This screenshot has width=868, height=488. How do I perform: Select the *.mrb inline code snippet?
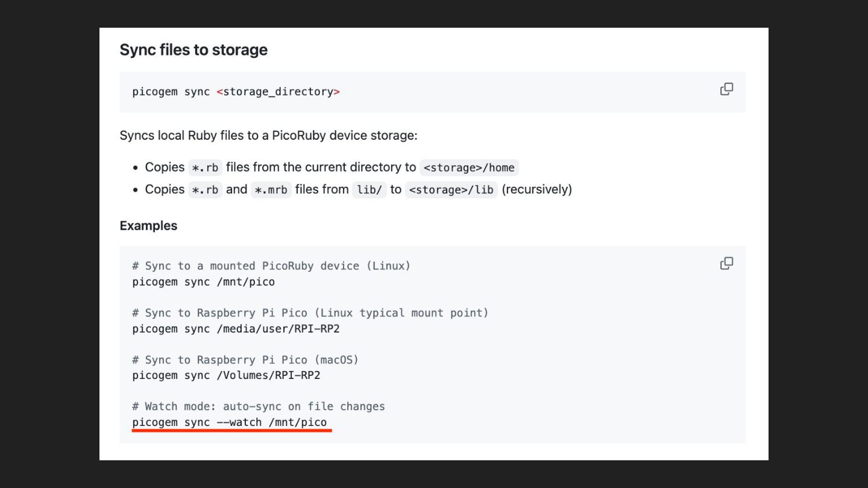[x=271, y=190]
